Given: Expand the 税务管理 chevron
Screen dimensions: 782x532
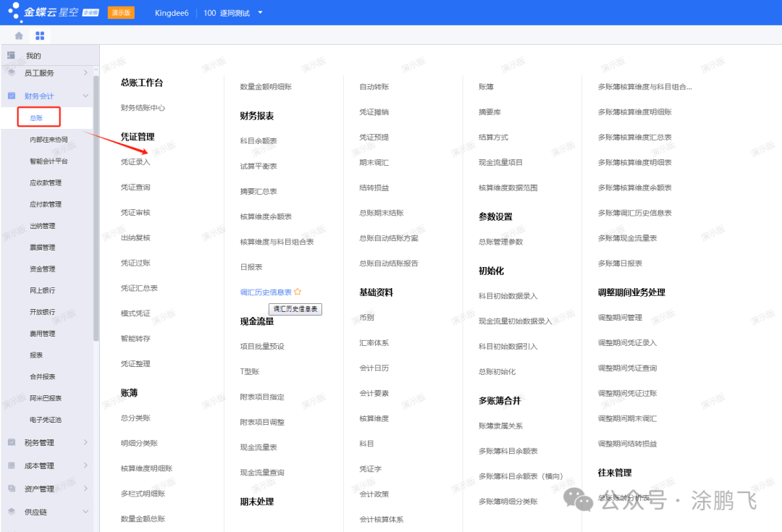Looking at the screenshot, I should point(85,442).
